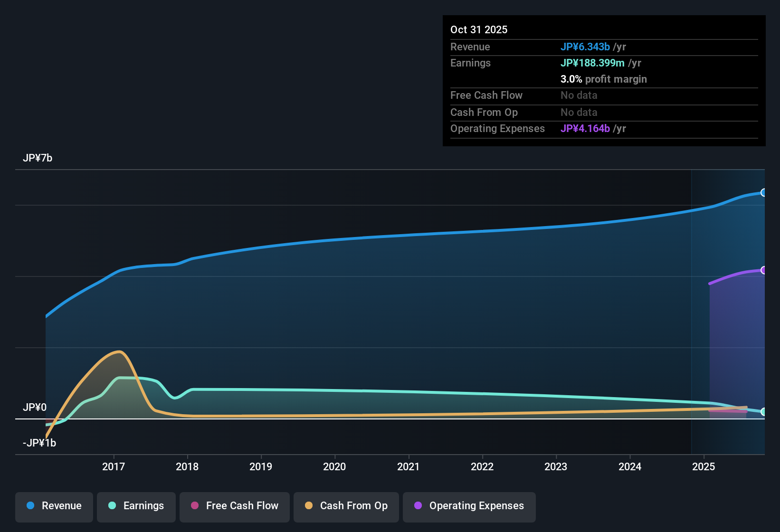The width and height of the screenshot is (780, 532).
Task: Click the JP¥4.164b operating expenses value
Action: pyautogui.click(x=586, y=129)
